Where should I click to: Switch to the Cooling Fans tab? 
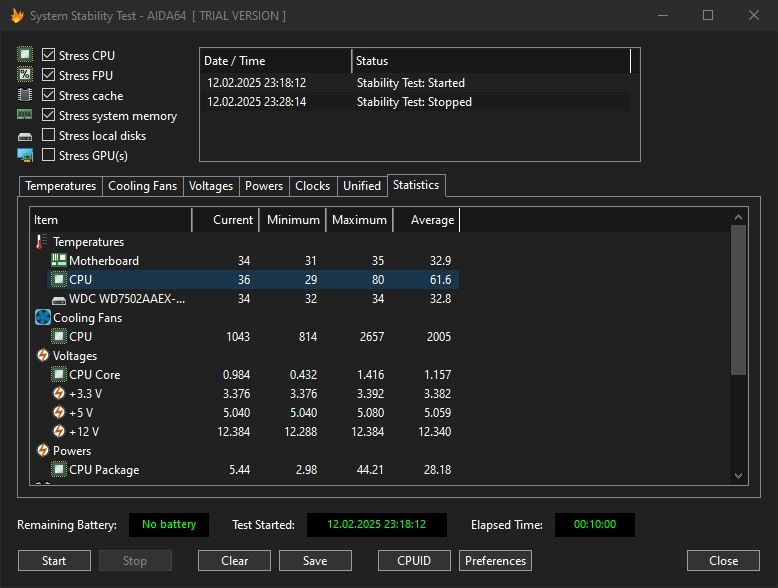point(142,186)
